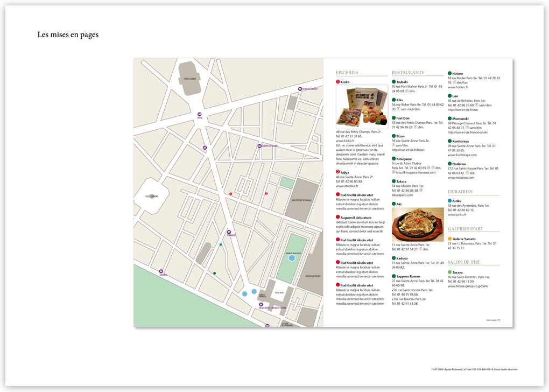Click the Sapporo Ramen entry name

[x=408, y=276]
